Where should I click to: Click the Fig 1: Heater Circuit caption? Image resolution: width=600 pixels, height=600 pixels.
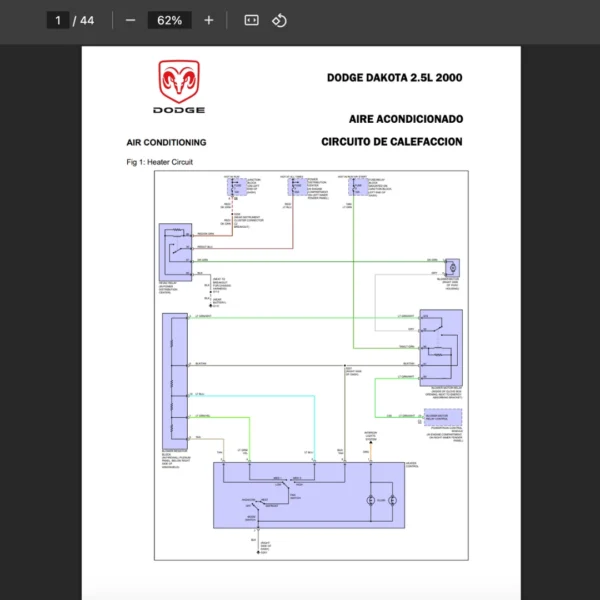tap(160, 162)
